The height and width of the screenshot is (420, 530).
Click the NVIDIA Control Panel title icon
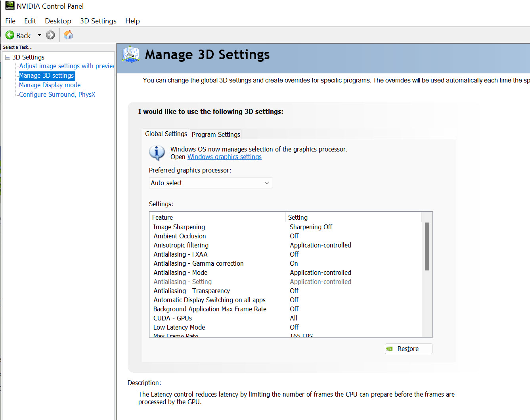coord(10,6)
